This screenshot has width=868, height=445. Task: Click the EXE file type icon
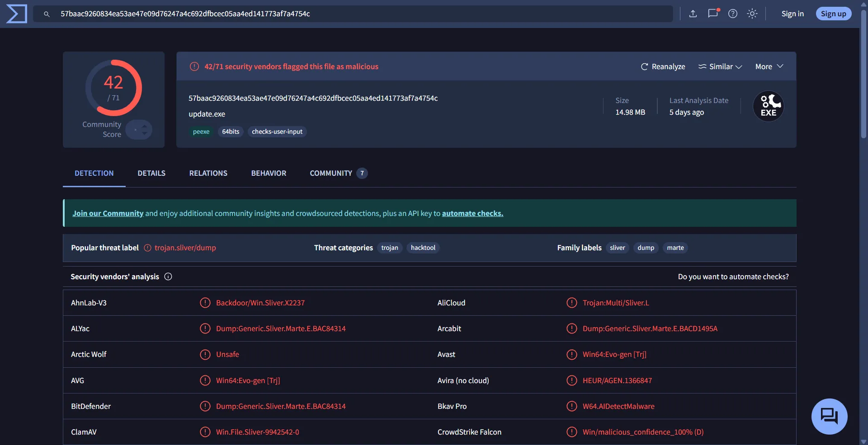point(768,107)
